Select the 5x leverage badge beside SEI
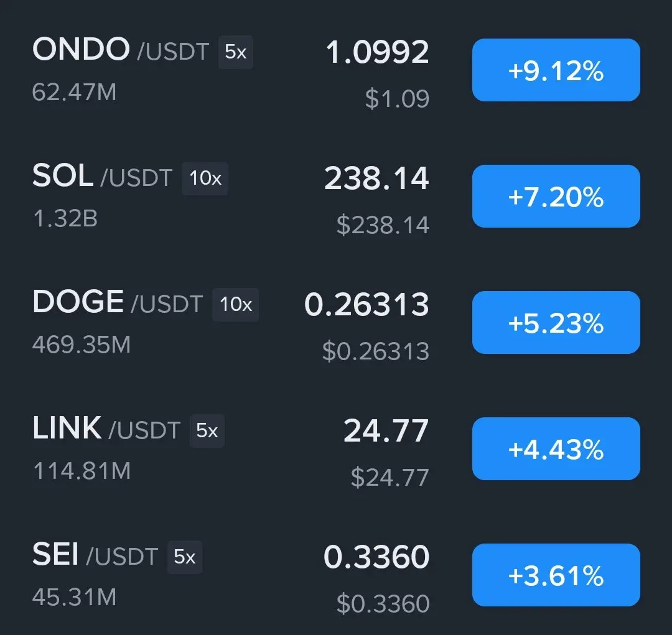The height and width of the screenshot is (635, 672). coord(185,557)
